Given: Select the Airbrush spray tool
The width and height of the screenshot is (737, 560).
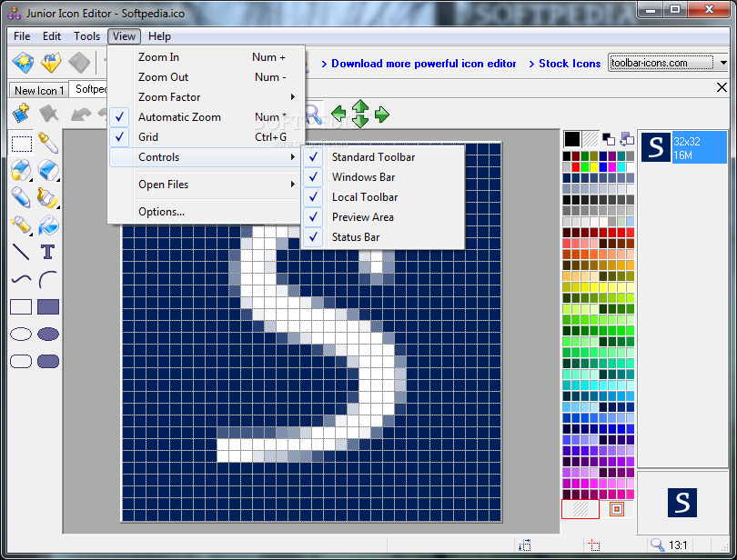Looking at the screenshot, I should pos(21,225).
